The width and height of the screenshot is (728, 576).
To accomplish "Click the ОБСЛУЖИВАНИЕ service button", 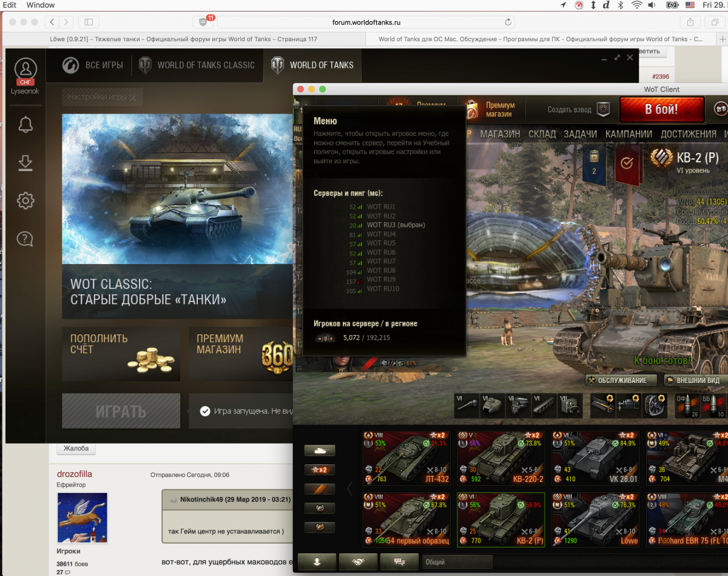I will tap(621, 381).
